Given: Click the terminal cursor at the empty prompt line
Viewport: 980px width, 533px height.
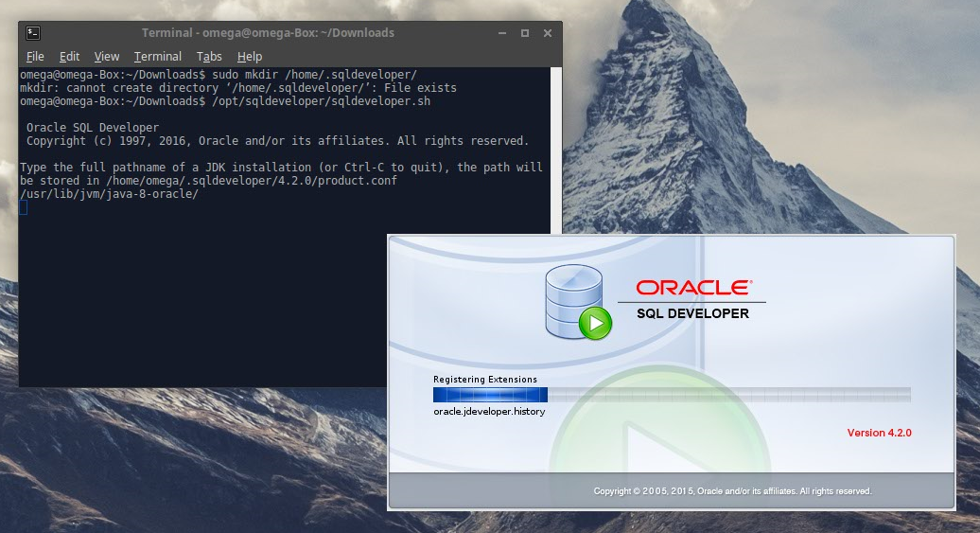Looking at the screenshot, I should [24, 207].
